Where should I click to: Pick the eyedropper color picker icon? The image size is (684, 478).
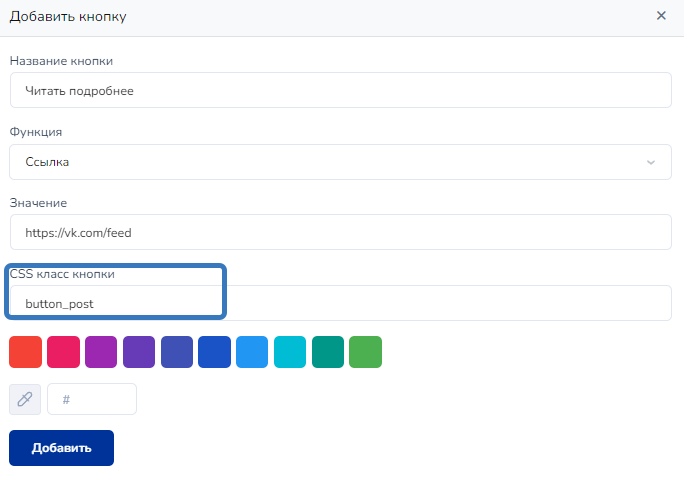click(x=25, y=399)
